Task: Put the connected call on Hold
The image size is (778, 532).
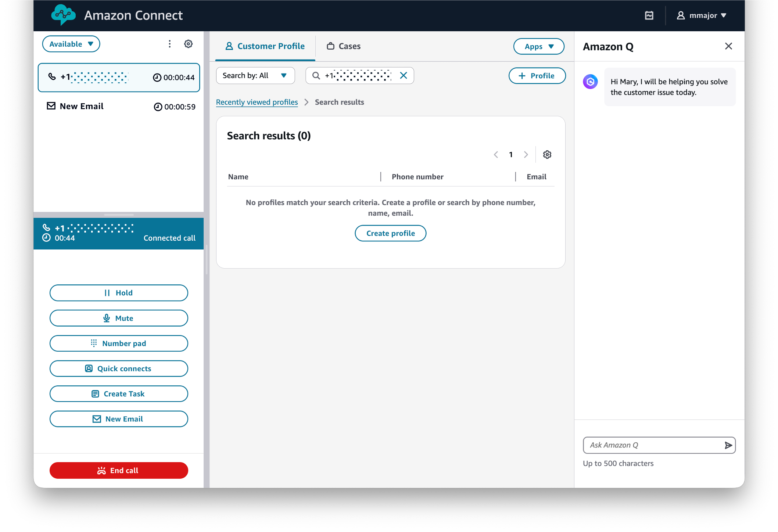Action: click(x=119, y=293)
